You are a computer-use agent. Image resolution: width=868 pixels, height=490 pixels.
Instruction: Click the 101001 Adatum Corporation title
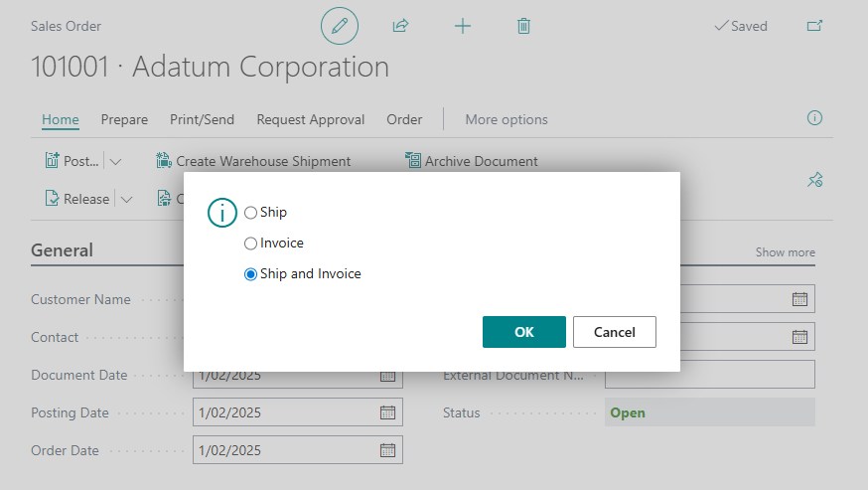(x=210, y=67)
